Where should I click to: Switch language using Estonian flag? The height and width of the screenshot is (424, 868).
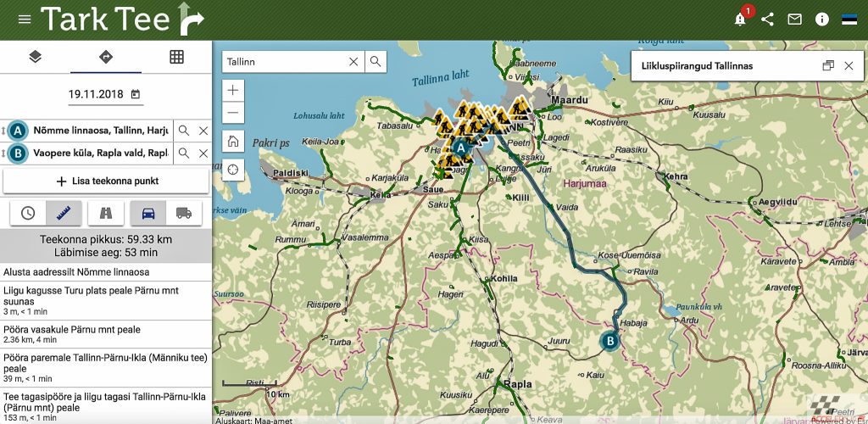click(849, 20)
